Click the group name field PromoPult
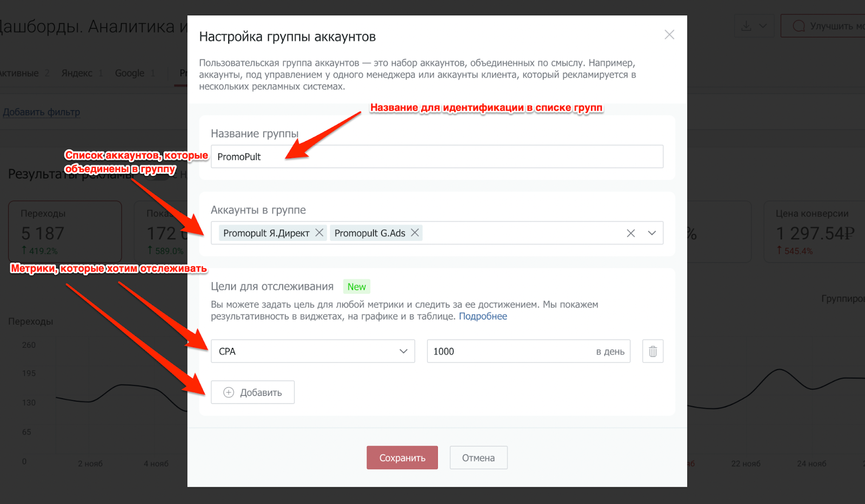The height and width of the screenshot is (504, 865). [x=437, y=157]
